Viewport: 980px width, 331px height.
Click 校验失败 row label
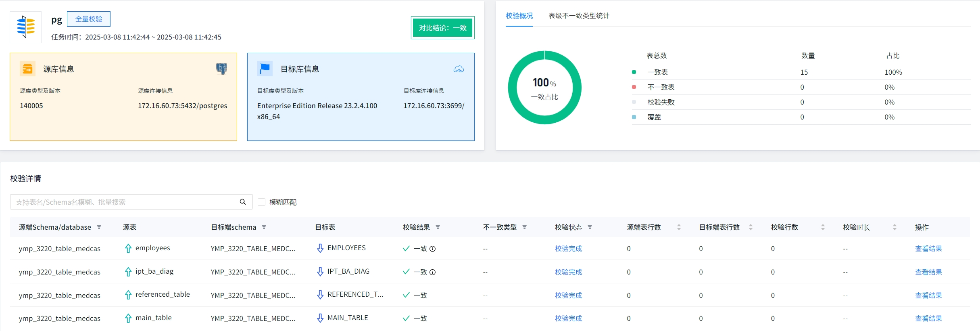coord(661,102)
